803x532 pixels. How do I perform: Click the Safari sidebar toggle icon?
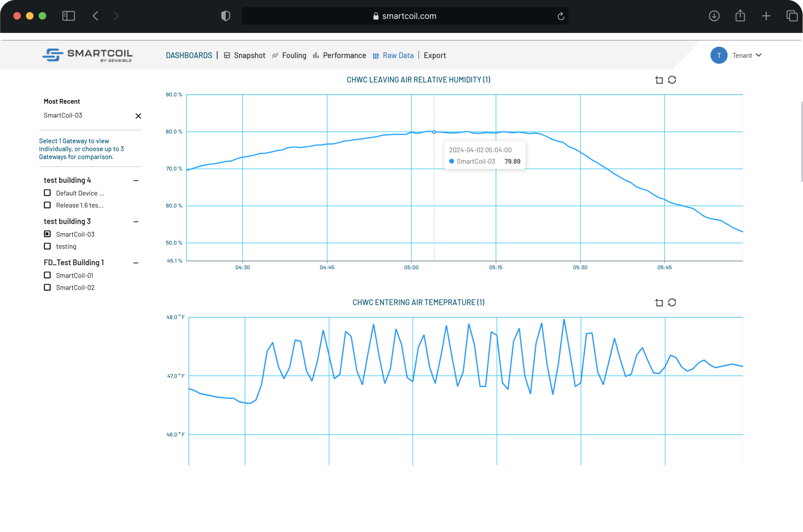[x=68, y=16]
